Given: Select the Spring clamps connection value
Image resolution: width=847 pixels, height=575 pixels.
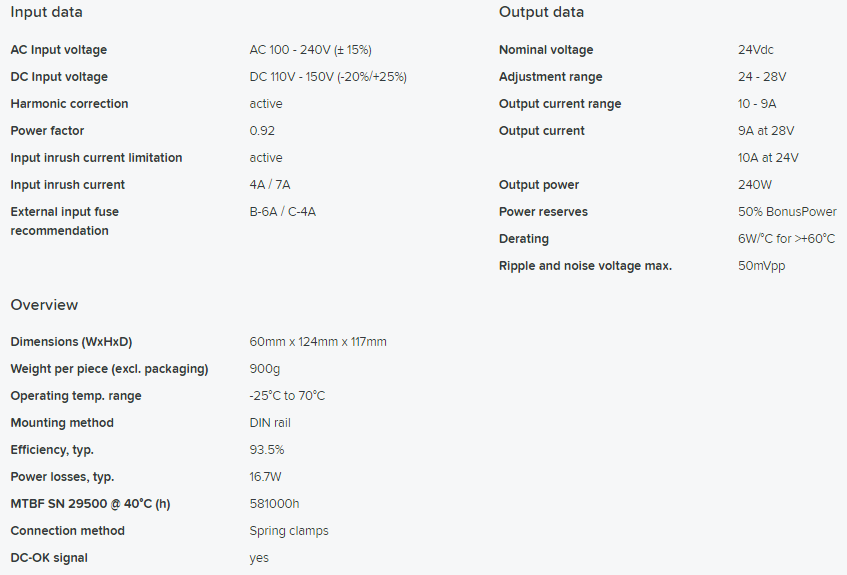Looking at the screenshot, I should [x=289, y=531].
